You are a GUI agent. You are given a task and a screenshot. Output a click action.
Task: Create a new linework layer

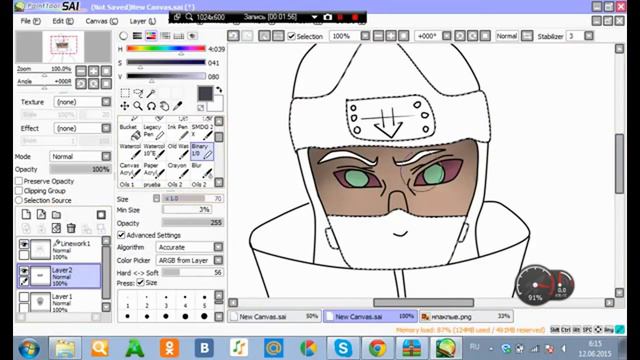41,214
